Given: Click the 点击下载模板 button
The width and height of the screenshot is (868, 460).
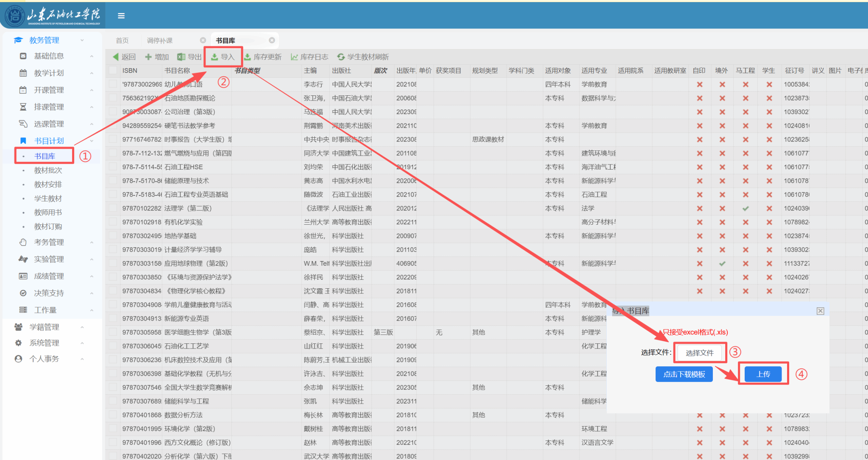Looking at the screenshot, I should click(684, 374).
